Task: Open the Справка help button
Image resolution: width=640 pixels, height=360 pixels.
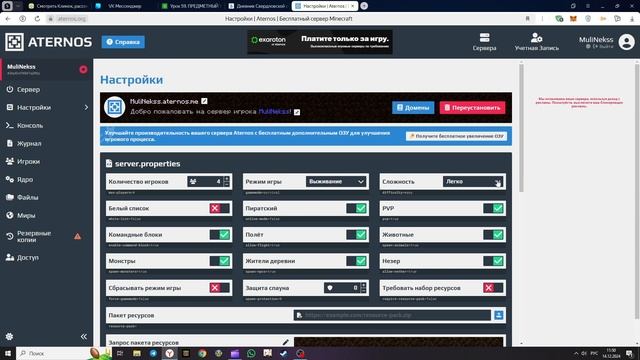Action: [x=123, y=42]
